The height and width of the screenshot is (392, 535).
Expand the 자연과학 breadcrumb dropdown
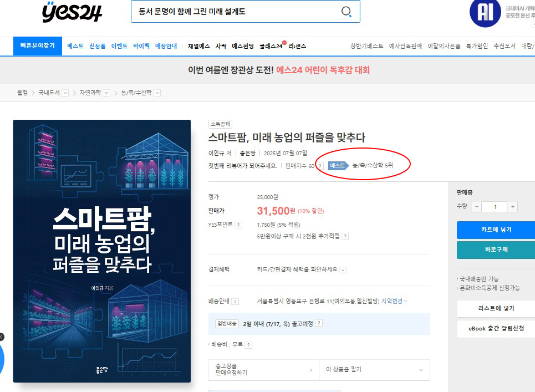tap(107, 93)
